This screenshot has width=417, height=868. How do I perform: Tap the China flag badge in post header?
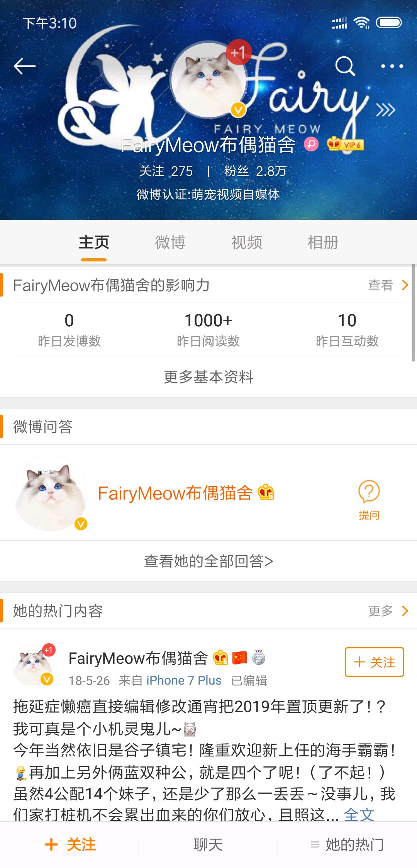[x=239, y=658]
